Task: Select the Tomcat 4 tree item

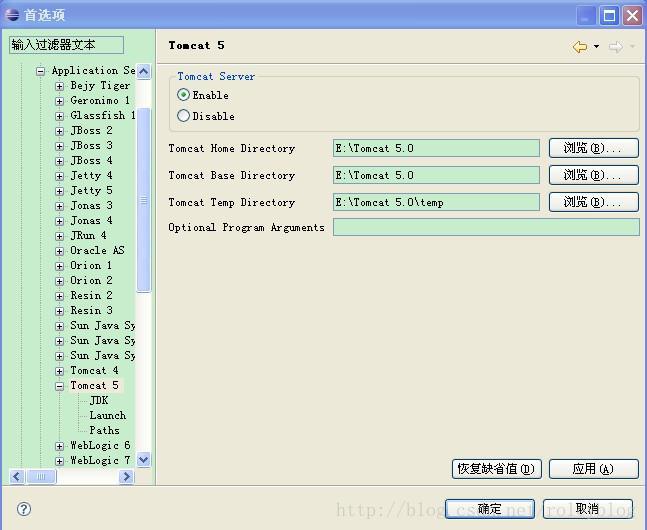Action: (x=94, y=370)
